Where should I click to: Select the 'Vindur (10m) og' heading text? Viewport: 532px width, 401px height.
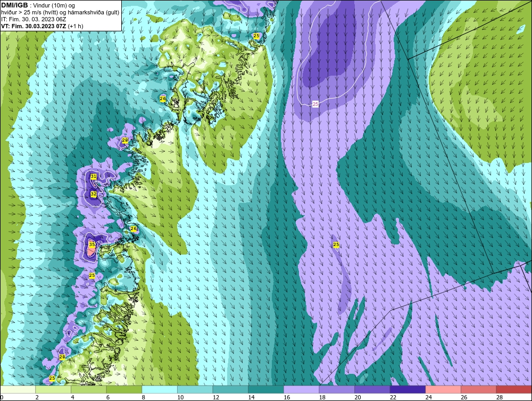point(55,6)
